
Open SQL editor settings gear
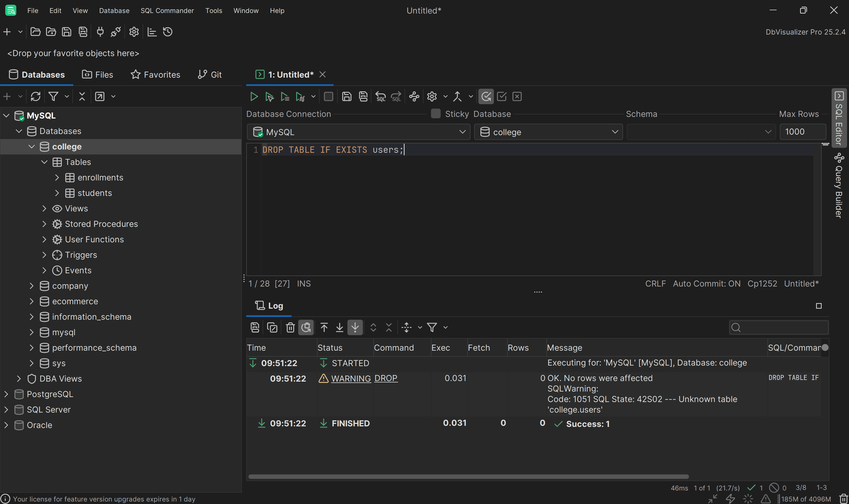pos(432,97)
